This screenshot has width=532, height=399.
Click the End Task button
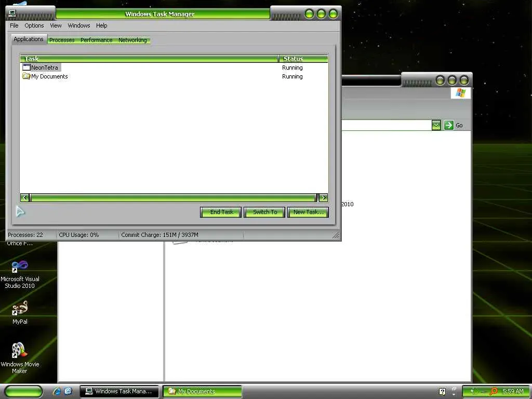point(221,212)
